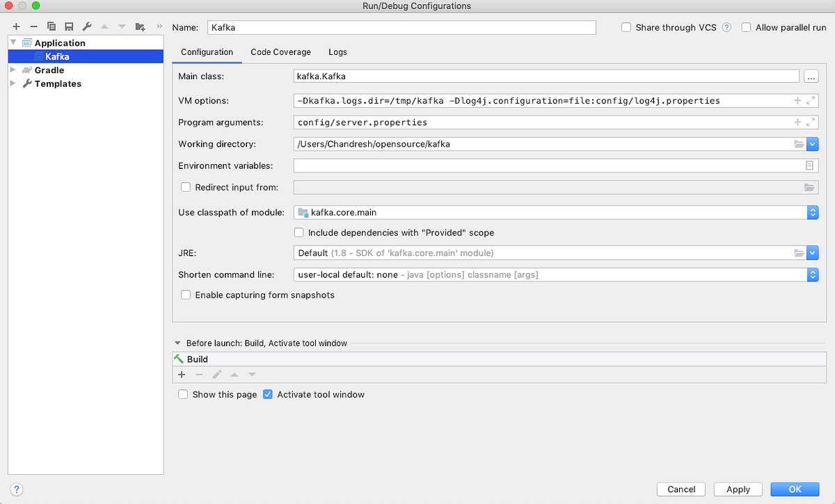Screen dimensions: 835x504
Task: Expand VM options in a popup editor
Action: tap(809, 100)
